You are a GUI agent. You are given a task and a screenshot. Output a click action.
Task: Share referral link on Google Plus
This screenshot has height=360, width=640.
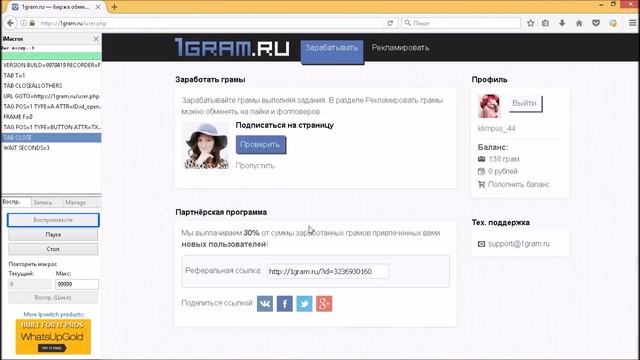[324, 303]
